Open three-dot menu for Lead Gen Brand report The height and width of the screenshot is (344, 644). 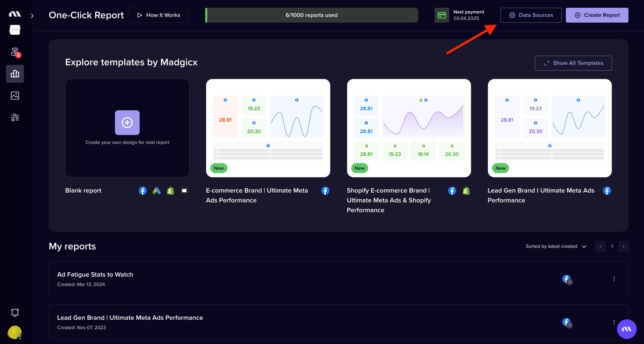[614, 322]
